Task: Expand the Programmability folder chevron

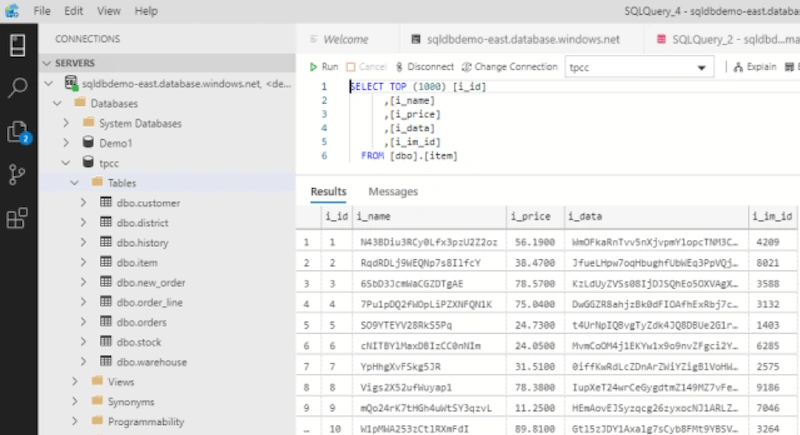Action: click(74, 421)
